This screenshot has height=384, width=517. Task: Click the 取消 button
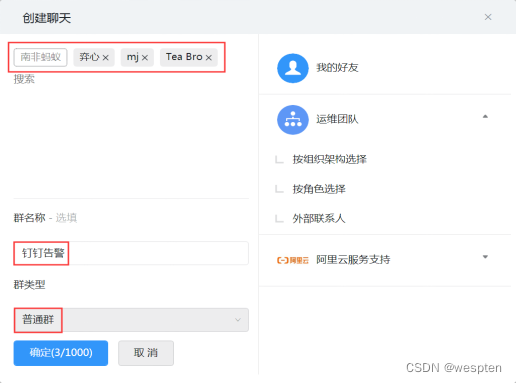coord(146,353)
